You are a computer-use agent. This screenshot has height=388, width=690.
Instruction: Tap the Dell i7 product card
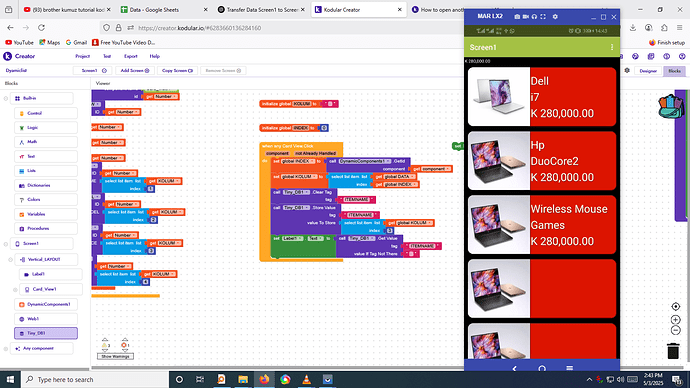542,97
